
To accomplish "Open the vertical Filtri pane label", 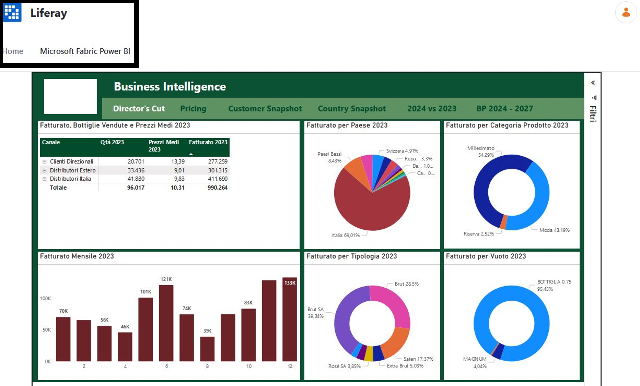I will point(593,114).
